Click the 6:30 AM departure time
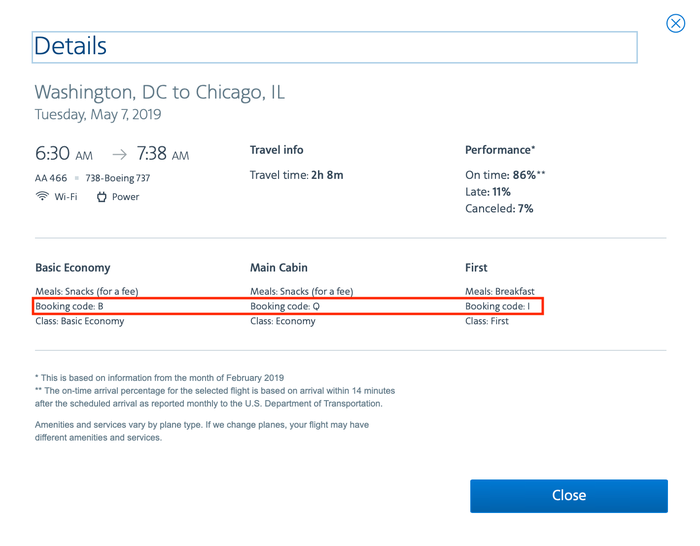700x546 pixels. pyautogui.click(x=64, y=155)
